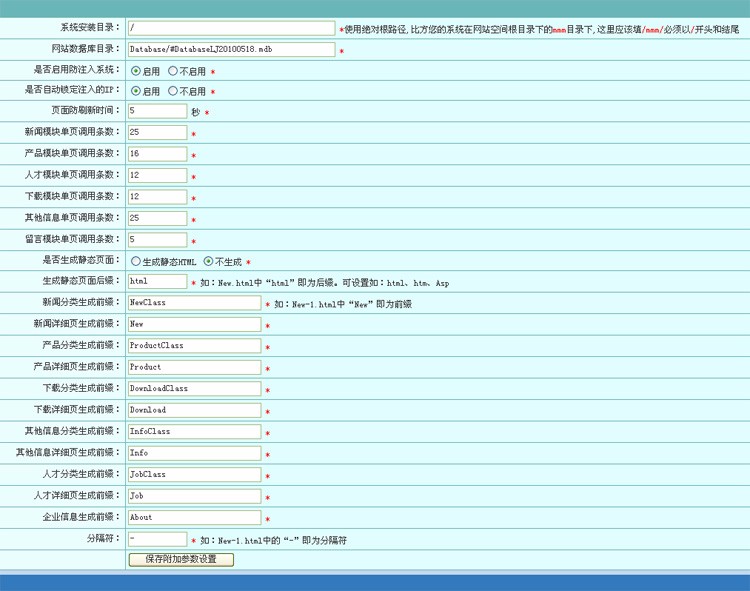Focus the 网站数据库目录 path field
The height and width of the screenshot is (591, 750).
pyautogui.click(x=231, y=49)
